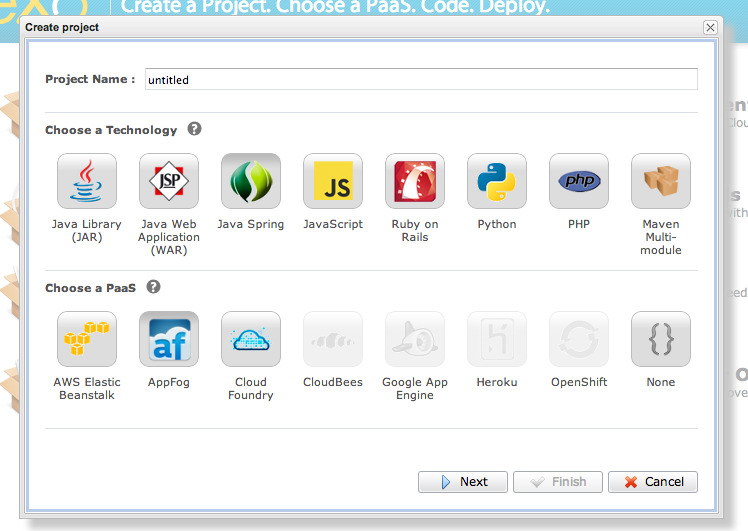Click the Java Web Application (WAR) label
The image size is (748, 531).
pos(169,237)
